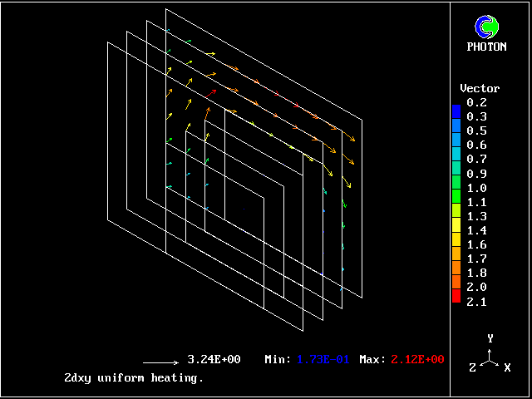
Task: Click the vector scale value 3.24E+00
Action: click(x=214, y=360)
